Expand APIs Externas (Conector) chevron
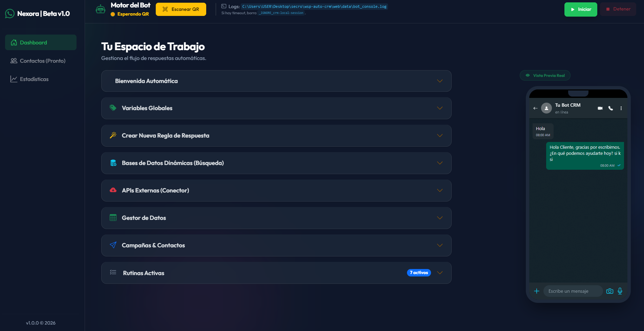 [x=440, y=190]
